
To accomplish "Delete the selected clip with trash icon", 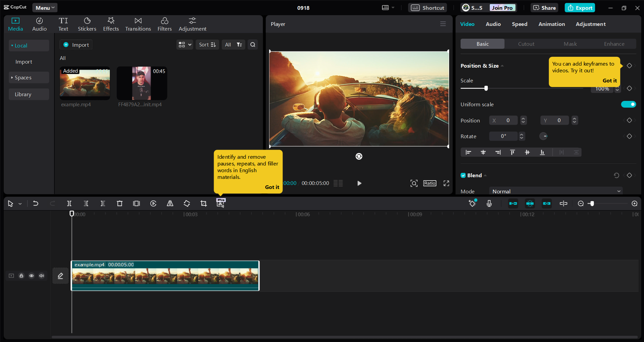I will pyautogui.click(x=120, y=203).
